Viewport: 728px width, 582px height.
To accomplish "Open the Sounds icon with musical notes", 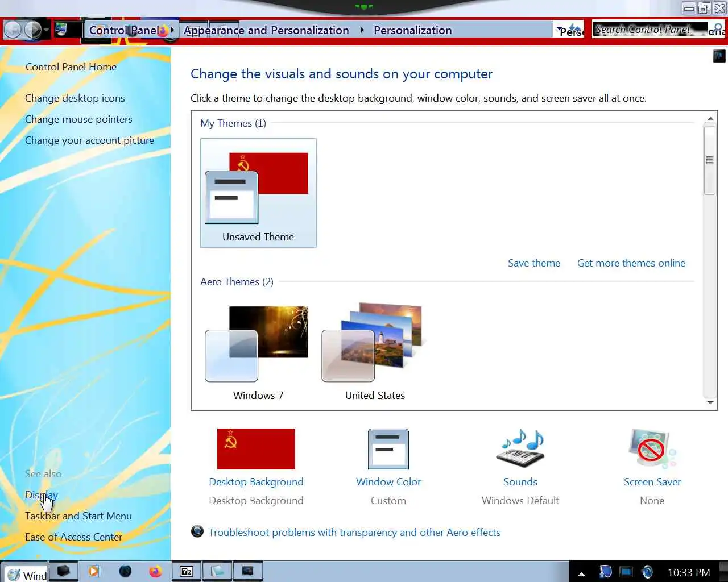I will [x=520, y=448].
